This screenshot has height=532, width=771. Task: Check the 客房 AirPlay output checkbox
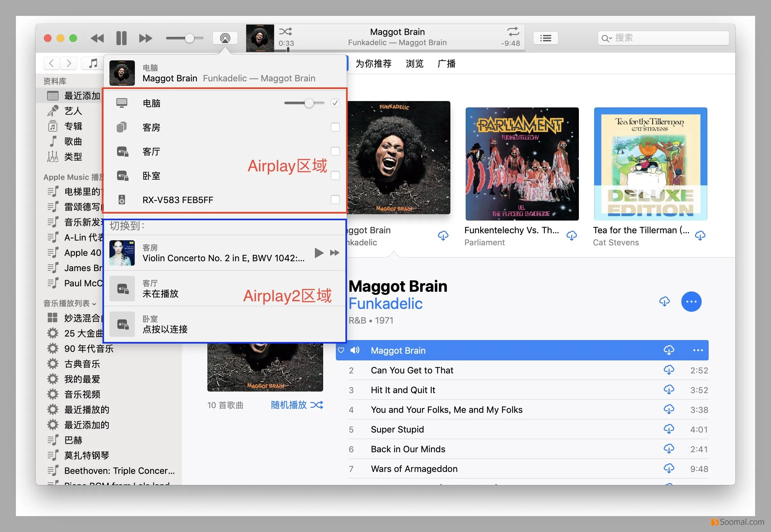[x=335, y=127]
